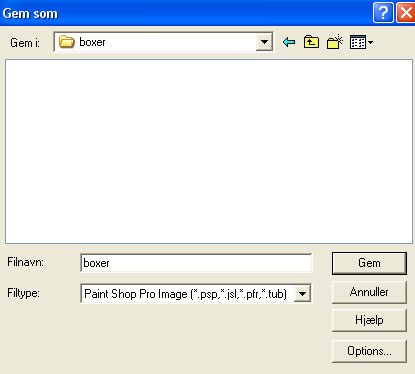The height and width of the screenshot is (374, 415).
Task: Click into the Filnavn text field
Action: point(196,263)
